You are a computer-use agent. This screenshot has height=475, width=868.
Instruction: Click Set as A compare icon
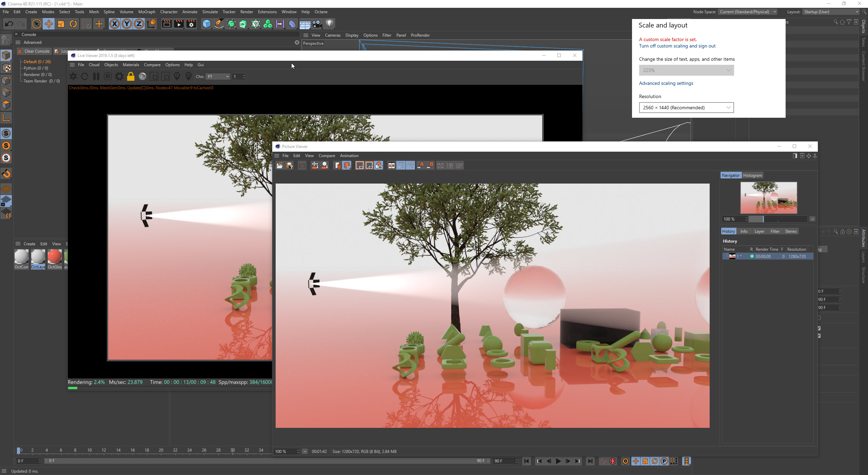tap(420, 165)
